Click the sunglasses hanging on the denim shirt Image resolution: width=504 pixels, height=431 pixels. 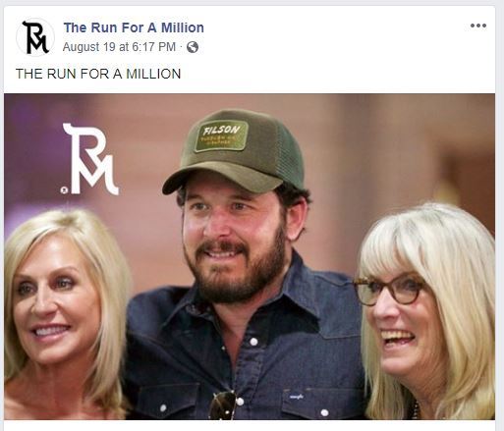[x=223, y=405]
